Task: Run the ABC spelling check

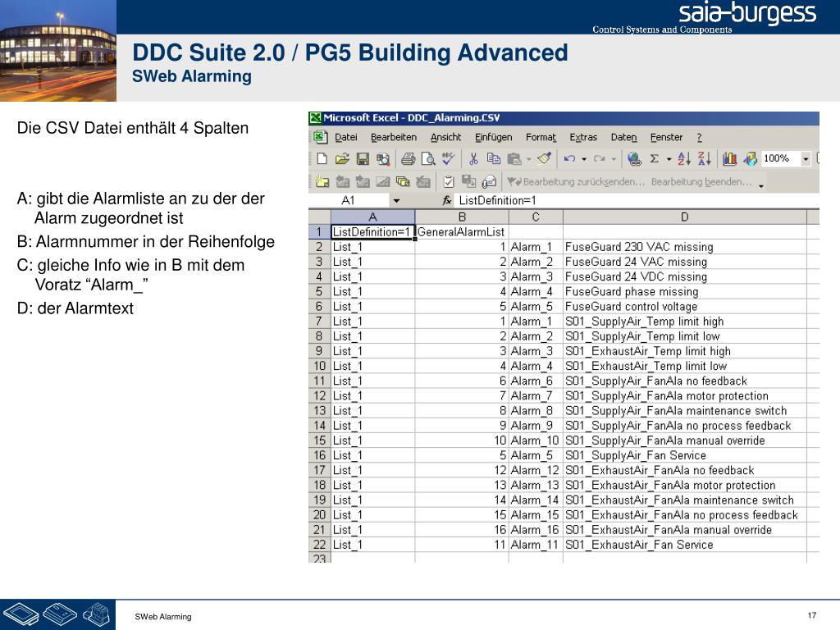Action: [x=448, y=158]
